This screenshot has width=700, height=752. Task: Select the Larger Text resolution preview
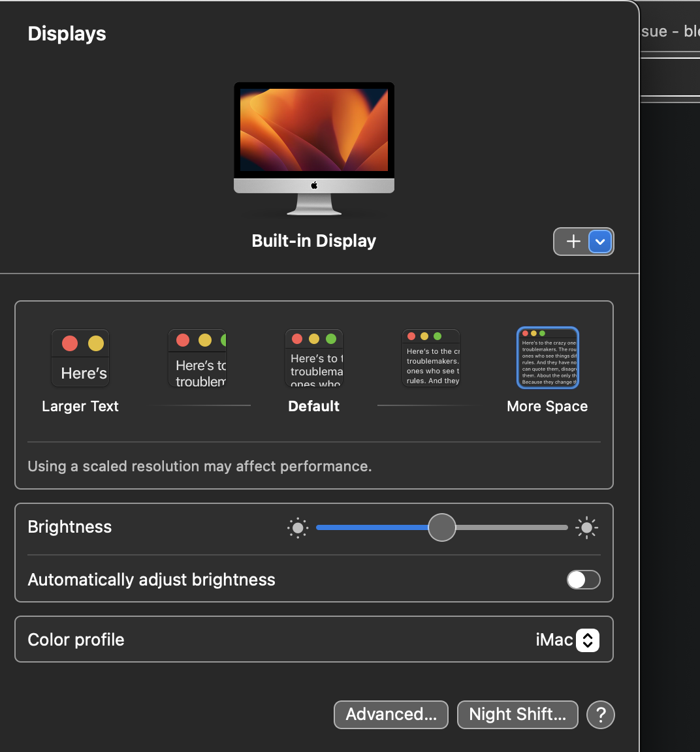[80, 358]
